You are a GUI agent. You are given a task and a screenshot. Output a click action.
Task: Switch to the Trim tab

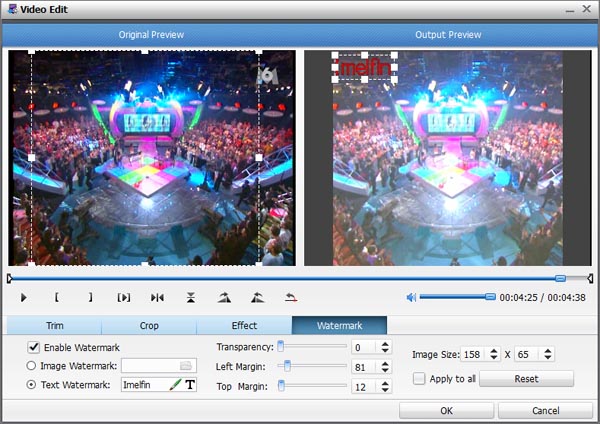[x=54, y=325]
